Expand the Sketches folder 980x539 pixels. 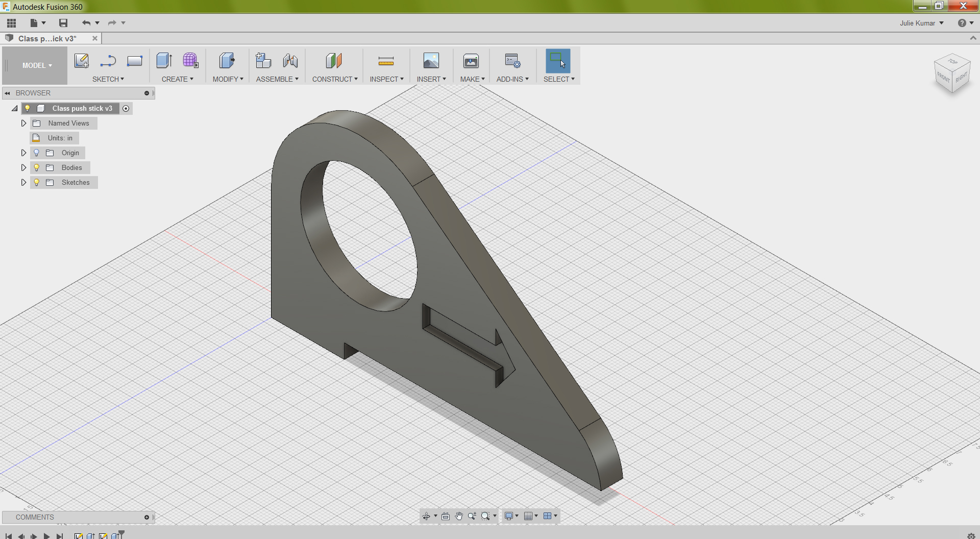point(23,182)
